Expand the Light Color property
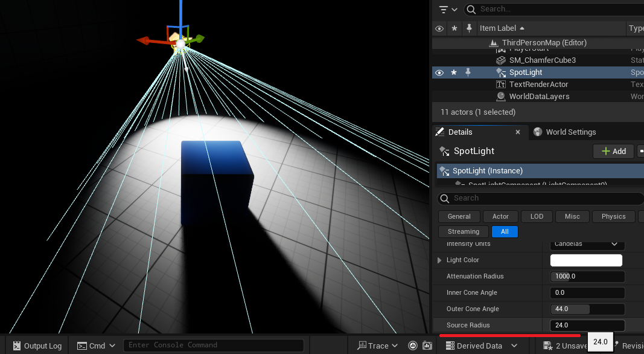 pyautogui.click(x=439, y=260)
